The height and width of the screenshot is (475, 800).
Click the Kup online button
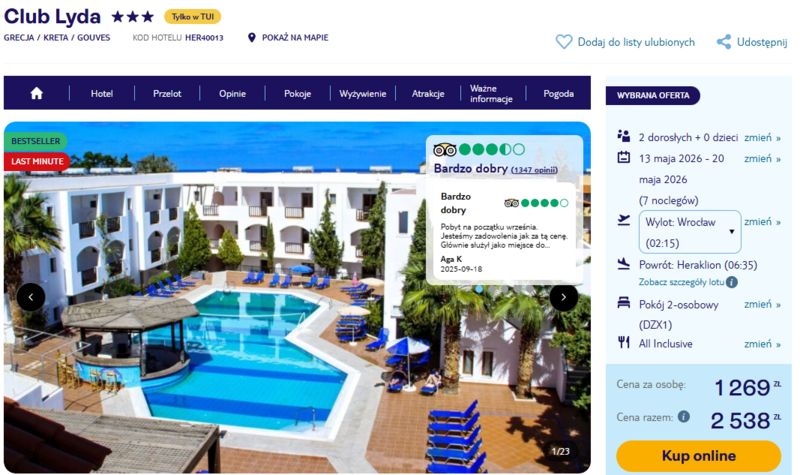(x=698, y=456)
